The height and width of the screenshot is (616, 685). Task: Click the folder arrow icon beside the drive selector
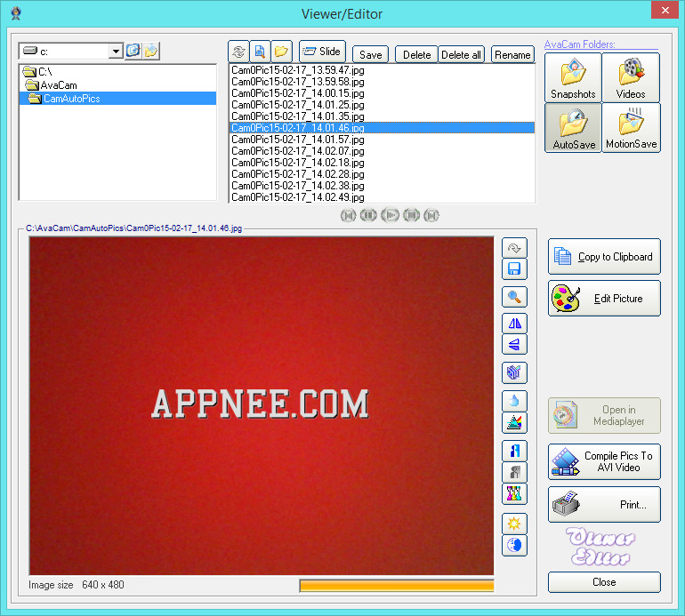(x=151, y=51)
